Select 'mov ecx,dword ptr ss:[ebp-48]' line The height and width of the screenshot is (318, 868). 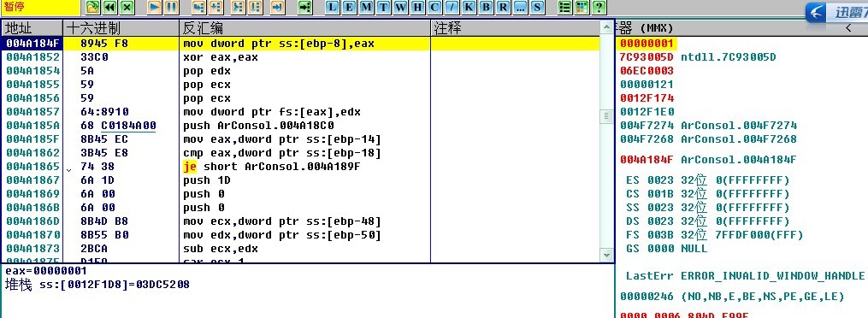pyautogui.click(x=282, y=221)
